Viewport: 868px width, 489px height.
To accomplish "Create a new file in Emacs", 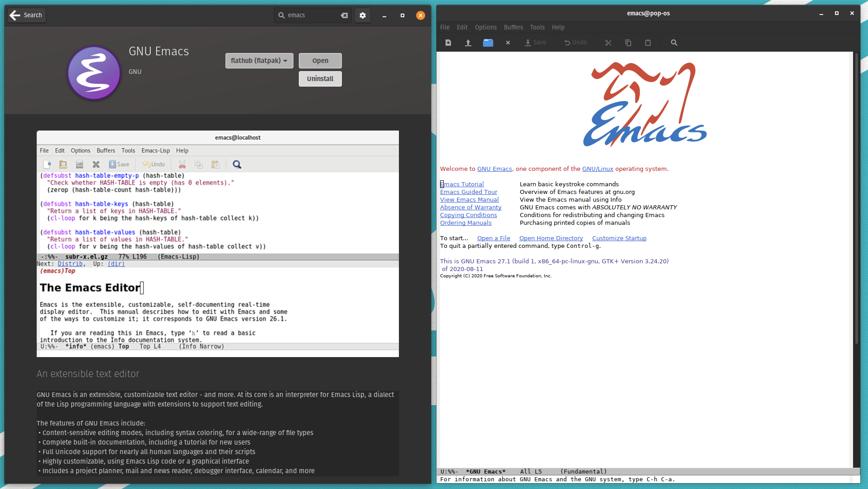I will 448,43.
